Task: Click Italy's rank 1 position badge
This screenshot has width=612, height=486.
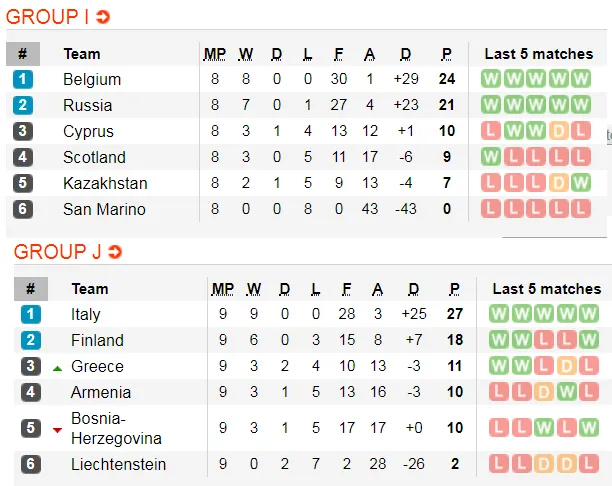Action: [31, 315]
